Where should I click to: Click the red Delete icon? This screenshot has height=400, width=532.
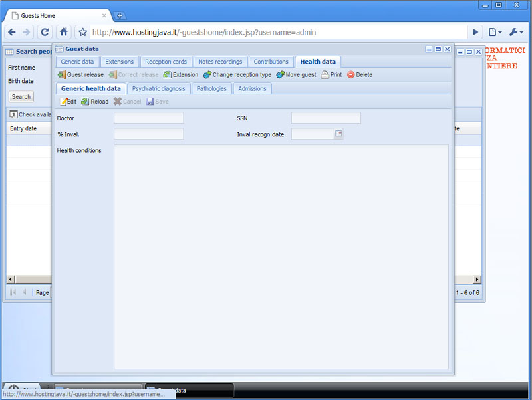pyautogui.click(x=351, y=75)
